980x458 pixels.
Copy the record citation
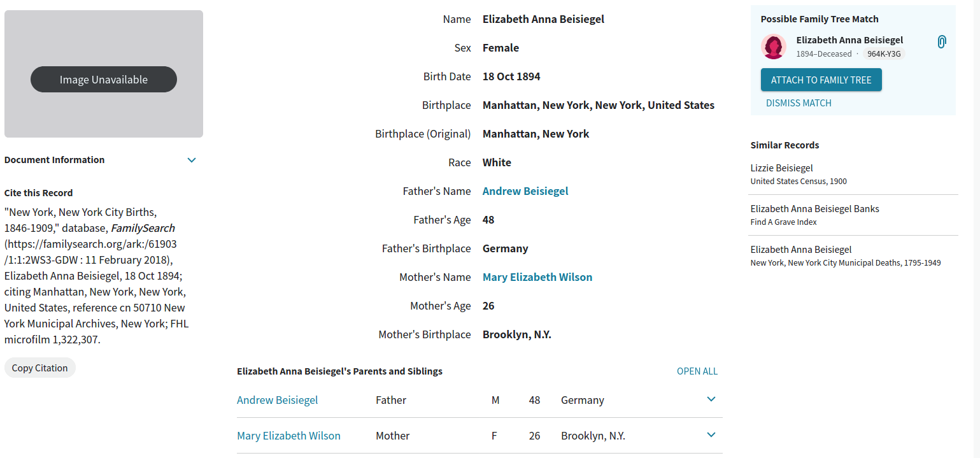pos(39,368)
